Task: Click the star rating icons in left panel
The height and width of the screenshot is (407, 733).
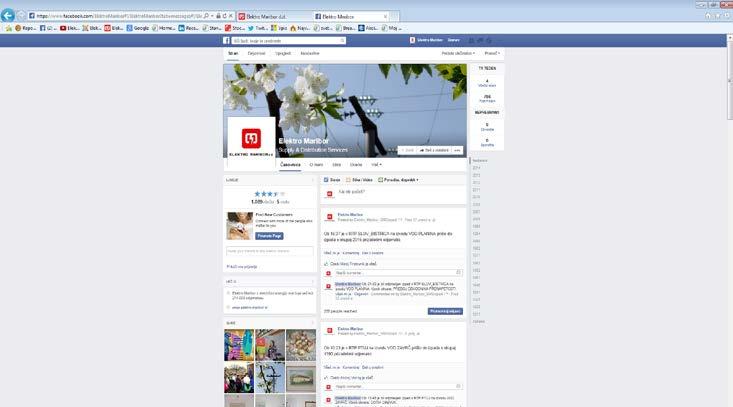Action: pos(269,194)
